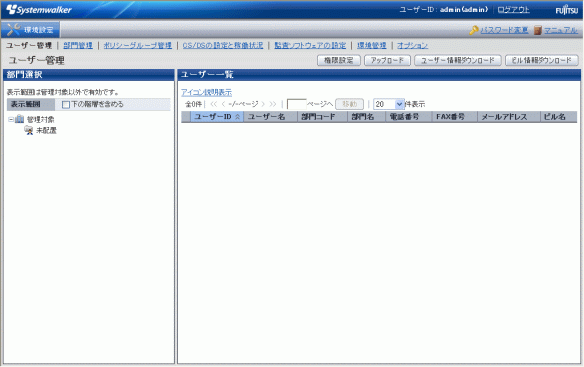Focus the page number input field
The width and height of the screenshot is (584, 367).
pyautogui.click(x=296, y=104)
